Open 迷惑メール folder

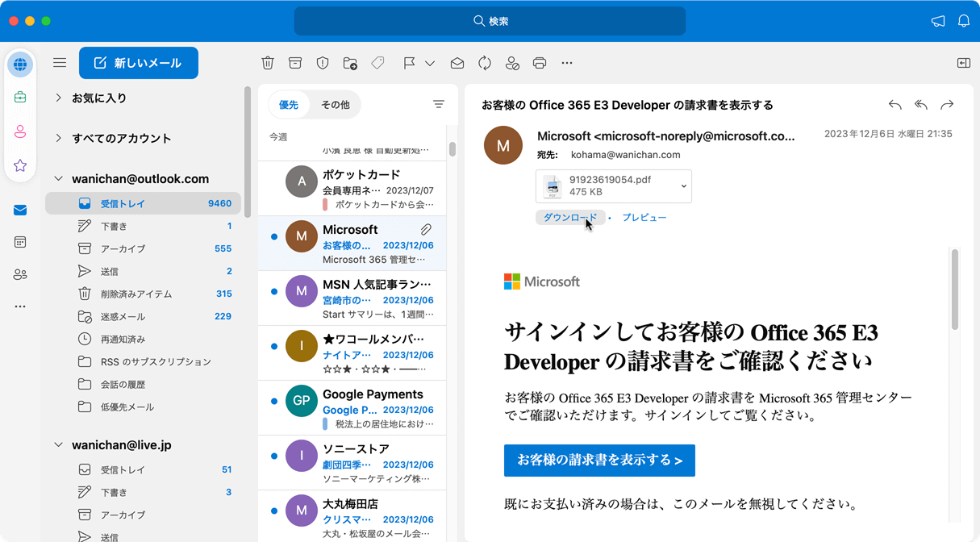142,317
